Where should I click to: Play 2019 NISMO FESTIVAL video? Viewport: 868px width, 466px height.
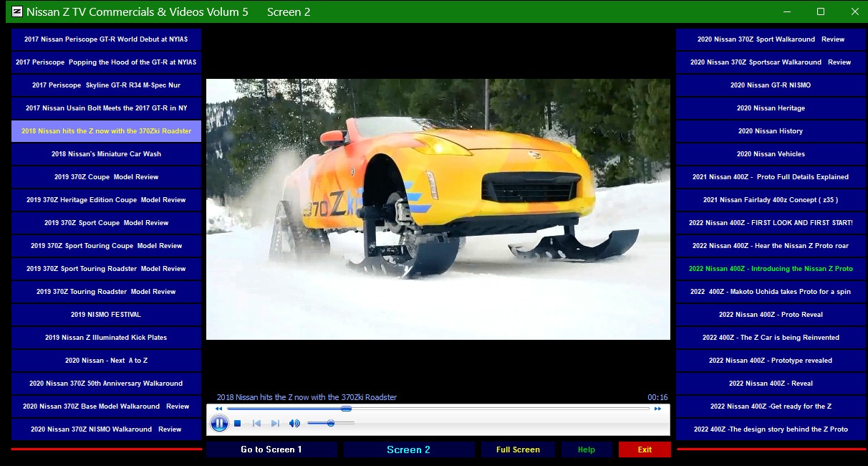point(106,315)
